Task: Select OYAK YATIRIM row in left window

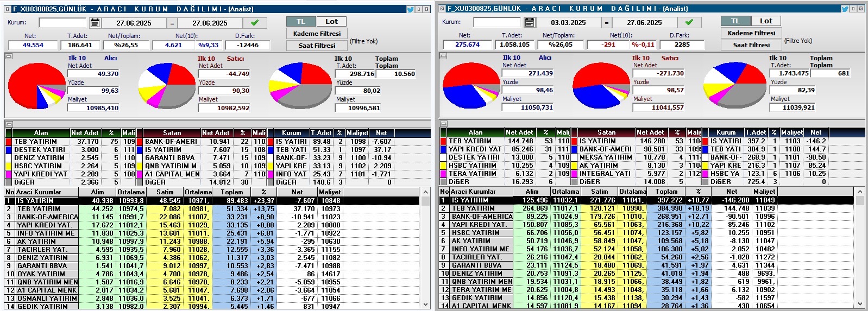Action: click(x=212, y=274)
